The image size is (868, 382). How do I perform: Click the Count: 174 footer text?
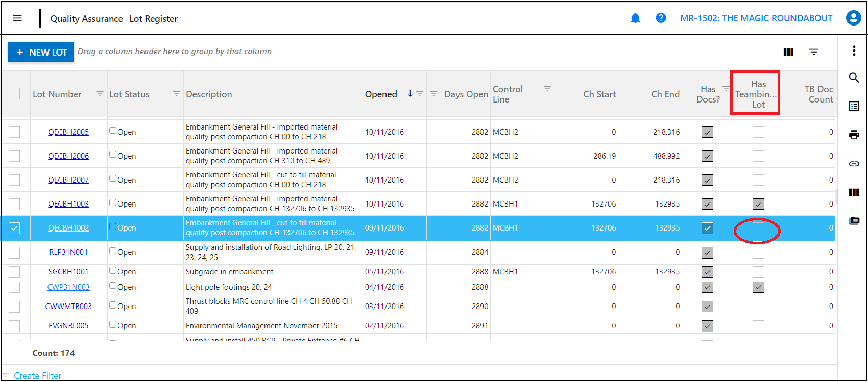click(x=54, y=353)
